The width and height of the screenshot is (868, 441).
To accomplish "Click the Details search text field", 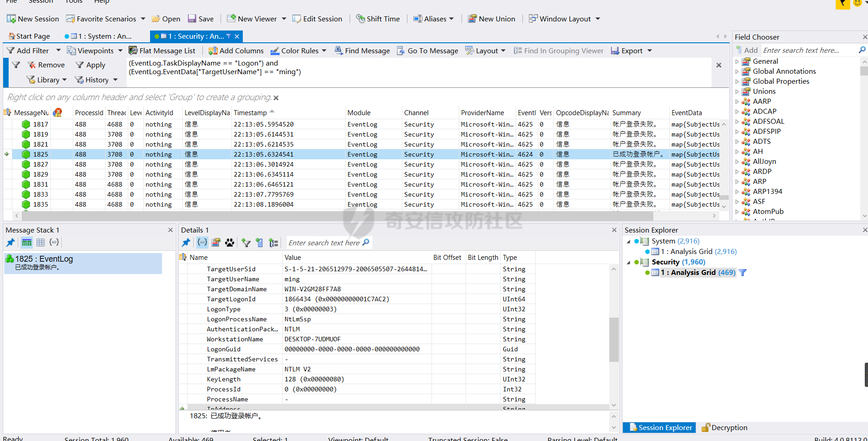I will 325,243.
